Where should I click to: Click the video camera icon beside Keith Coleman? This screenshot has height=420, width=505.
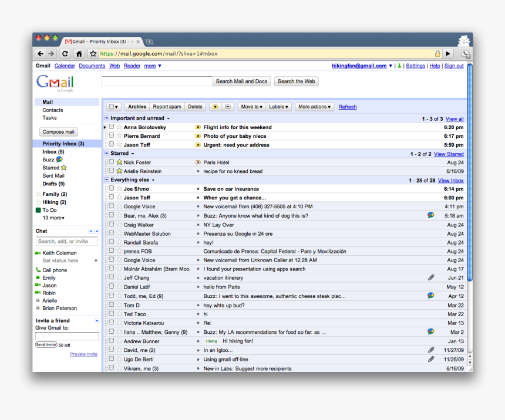[x=38, y=253]
